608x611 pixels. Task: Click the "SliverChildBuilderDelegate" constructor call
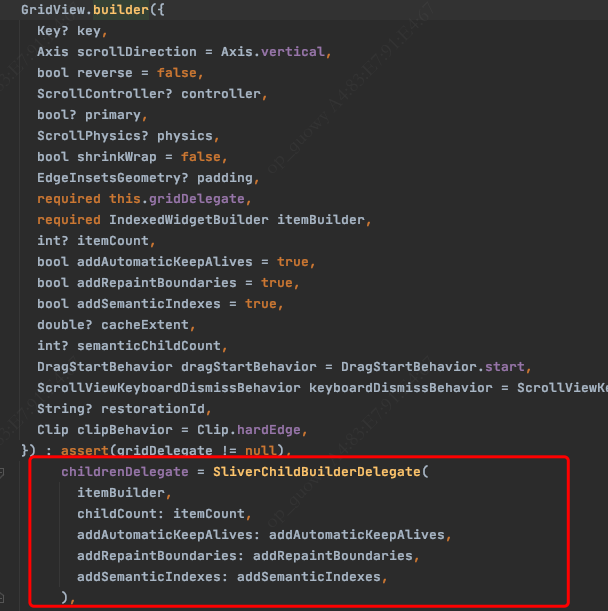tap(316, 472)
